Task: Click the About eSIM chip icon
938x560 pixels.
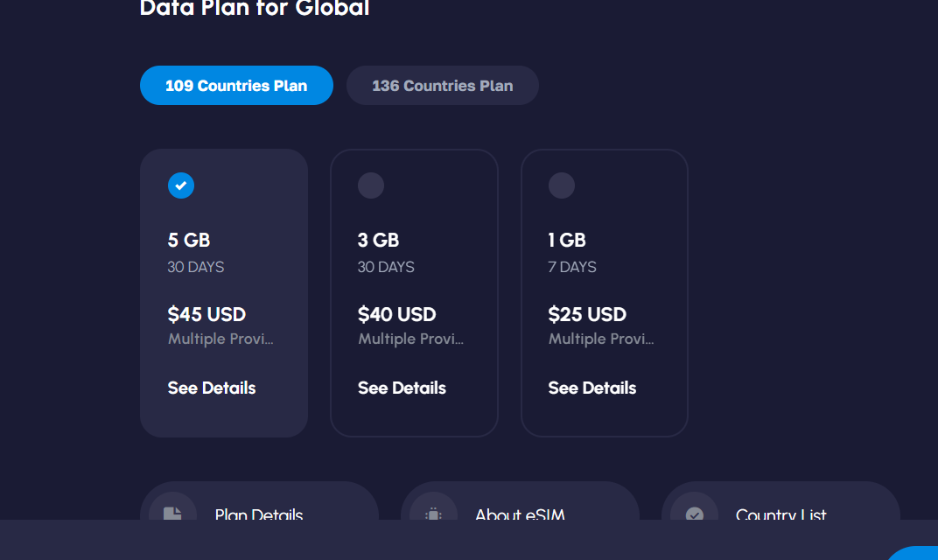Action: 433,513
